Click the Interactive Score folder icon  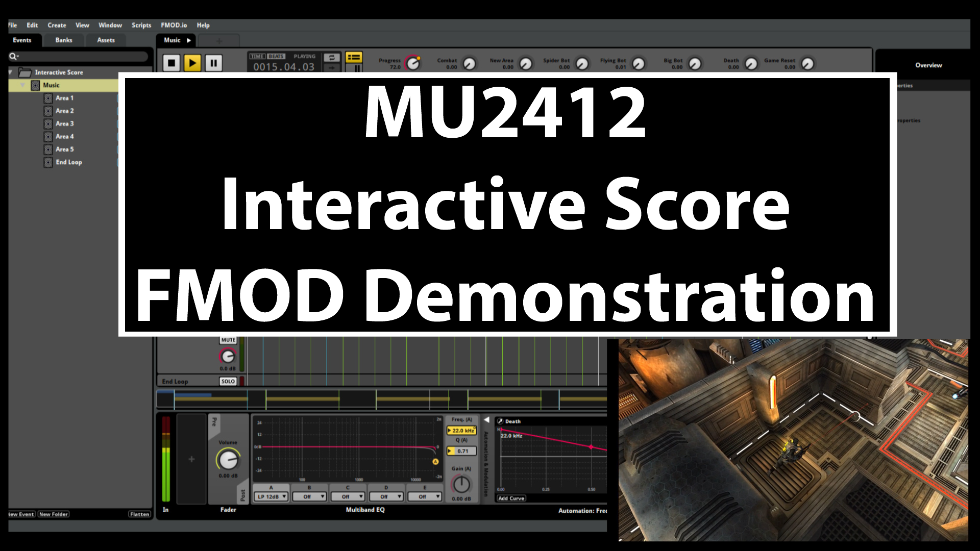(25, 72)
